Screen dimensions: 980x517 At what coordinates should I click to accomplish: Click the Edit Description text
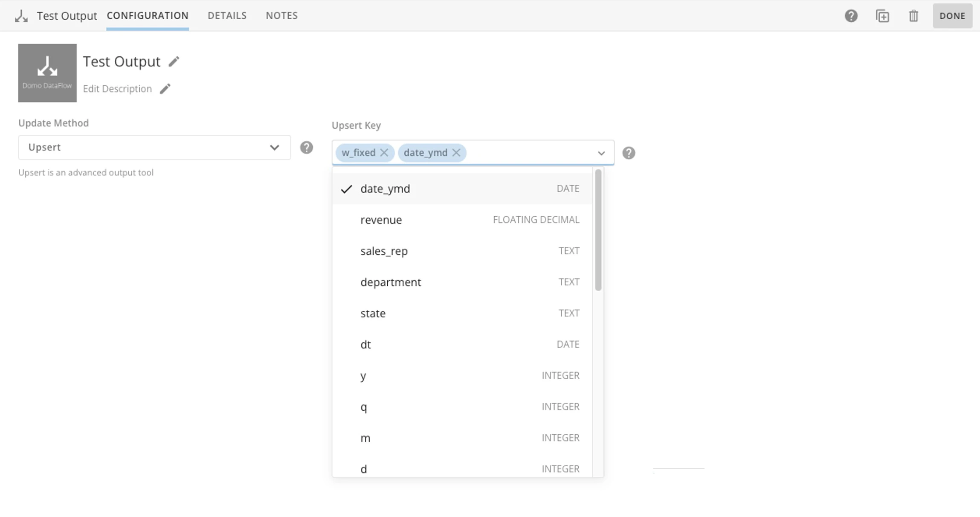click(117, 89)
